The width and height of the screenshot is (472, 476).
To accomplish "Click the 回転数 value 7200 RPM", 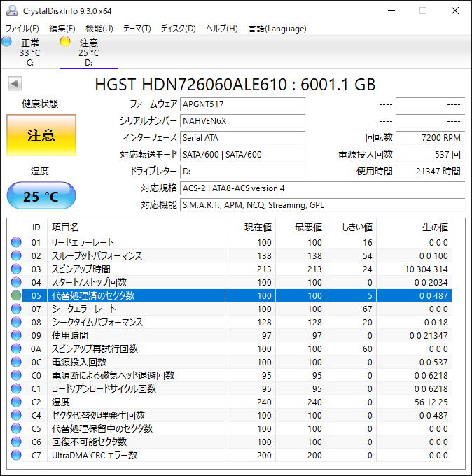I will (431, 138).
